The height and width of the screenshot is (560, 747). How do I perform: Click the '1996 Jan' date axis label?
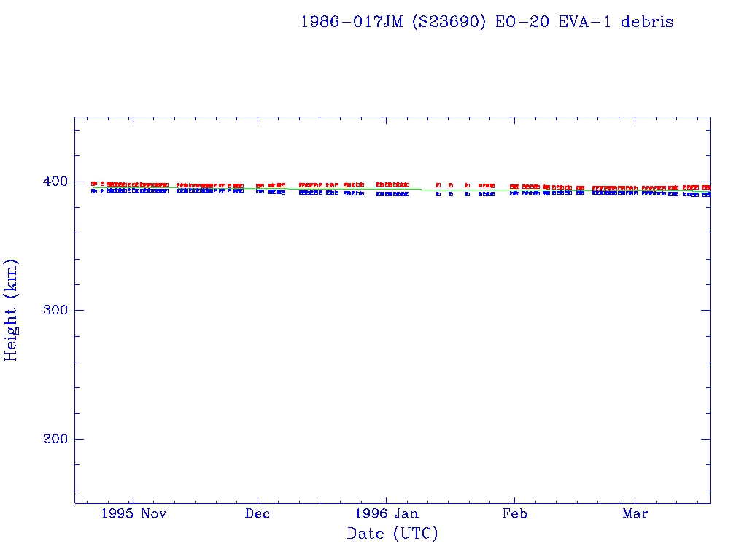pos(387,513)
